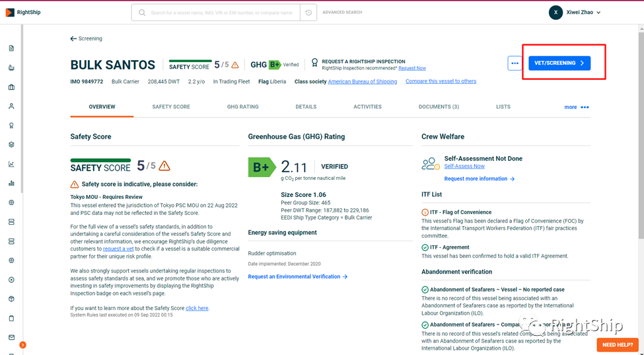Viewport: 644px width, 355px height.
Task: Click check icon next to ITF - Agreement
Action: click(x=425, y=247)
